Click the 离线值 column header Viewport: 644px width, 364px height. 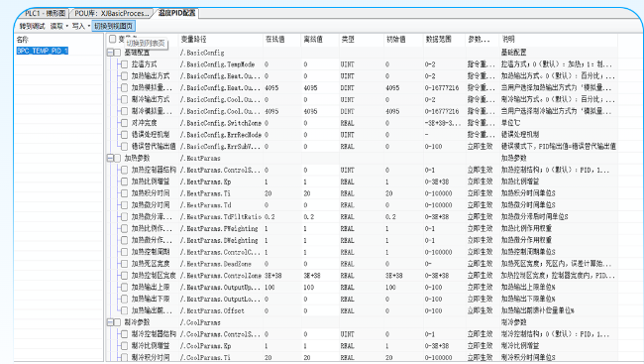313,39
